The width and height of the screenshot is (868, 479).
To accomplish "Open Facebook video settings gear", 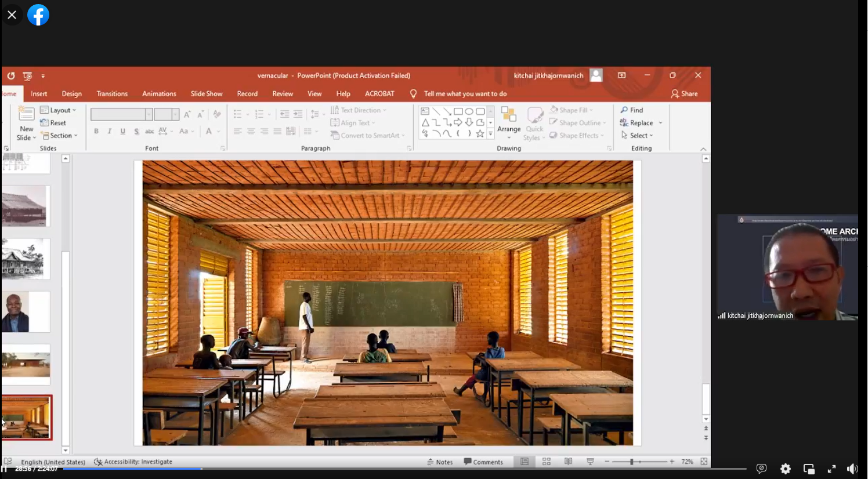I will pyautogui.click(x=786, y=469).
